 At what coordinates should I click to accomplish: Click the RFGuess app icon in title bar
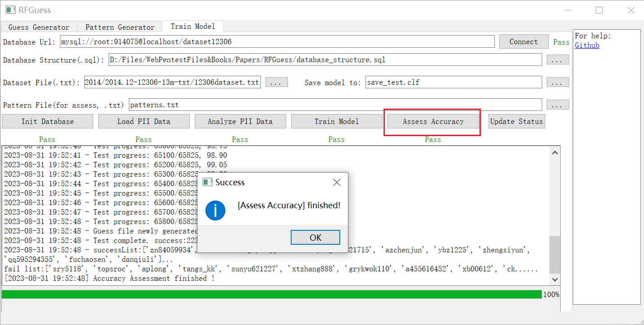pyautogui.click(x=10, y=10)
